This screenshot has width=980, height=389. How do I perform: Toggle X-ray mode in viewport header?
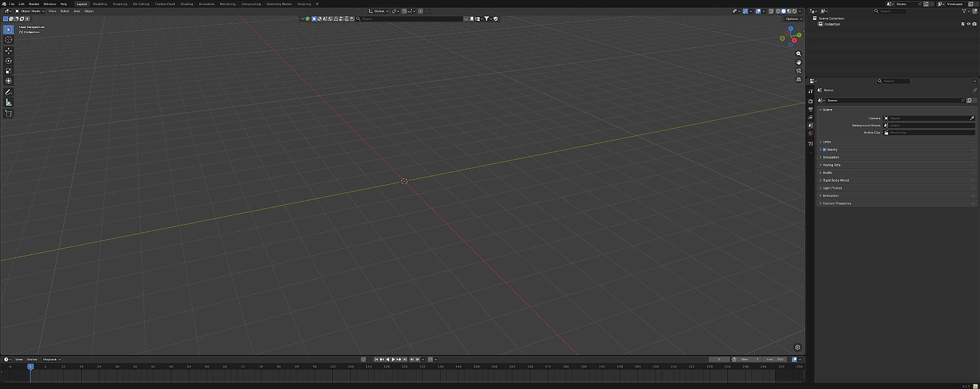(771, 11)
